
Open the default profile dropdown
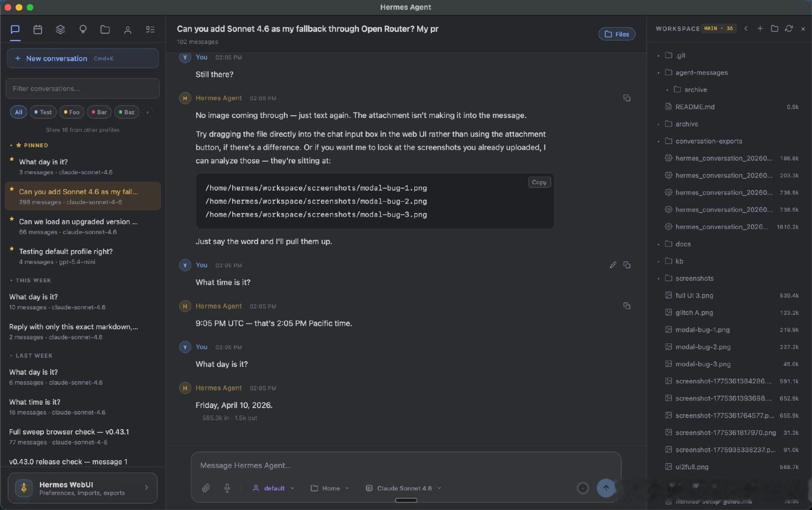click(x=274, y=488)
